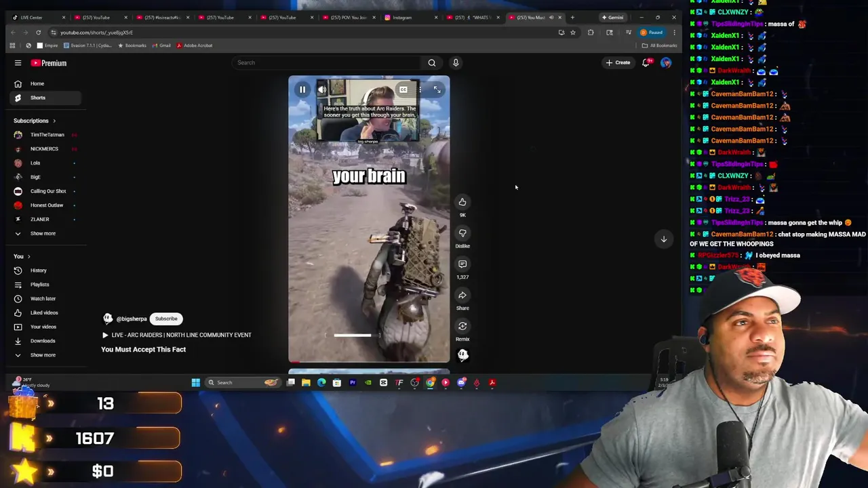The height and width of the screenshot is (488, 868).
Task: Go to YouTube Premium home logo
Action: (x=49, y=63)
